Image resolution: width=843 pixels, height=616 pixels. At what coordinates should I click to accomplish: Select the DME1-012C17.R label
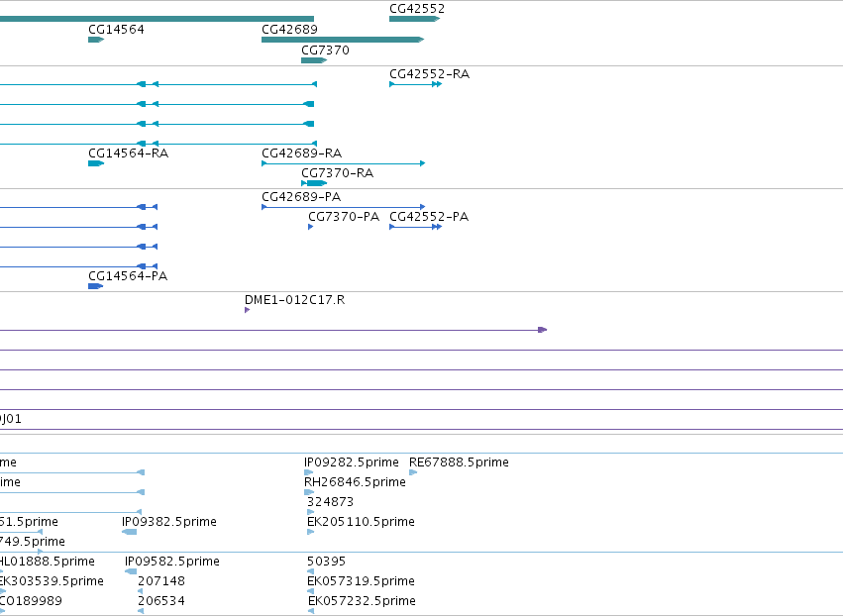point(294,300)
